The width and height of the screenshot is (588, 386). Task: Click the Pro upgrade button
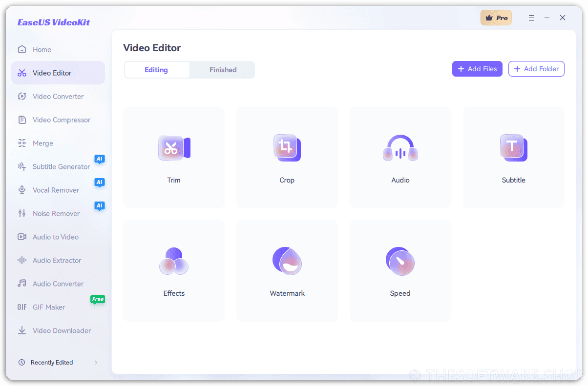pyautogui.click(x=496, y=18)
